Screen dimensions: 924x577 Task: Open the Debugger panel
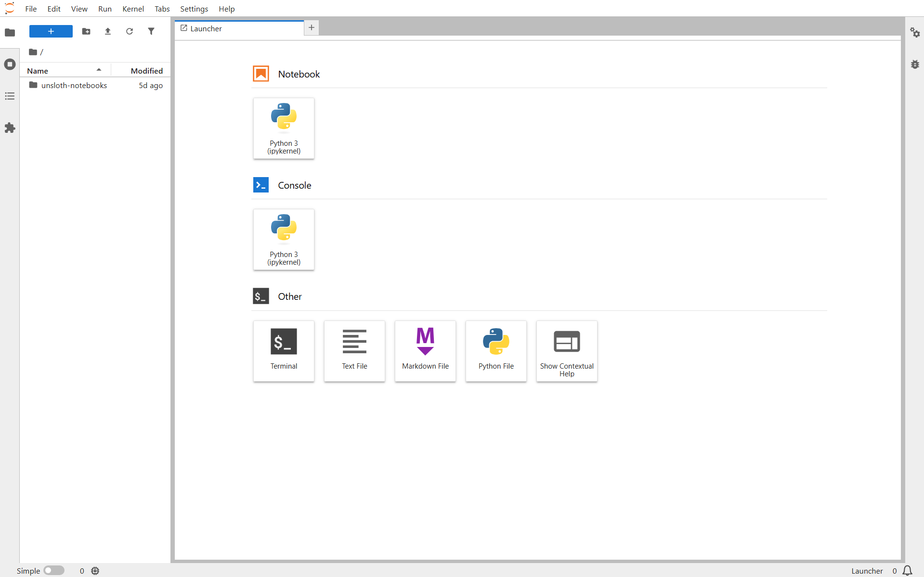tap(915, 64)
